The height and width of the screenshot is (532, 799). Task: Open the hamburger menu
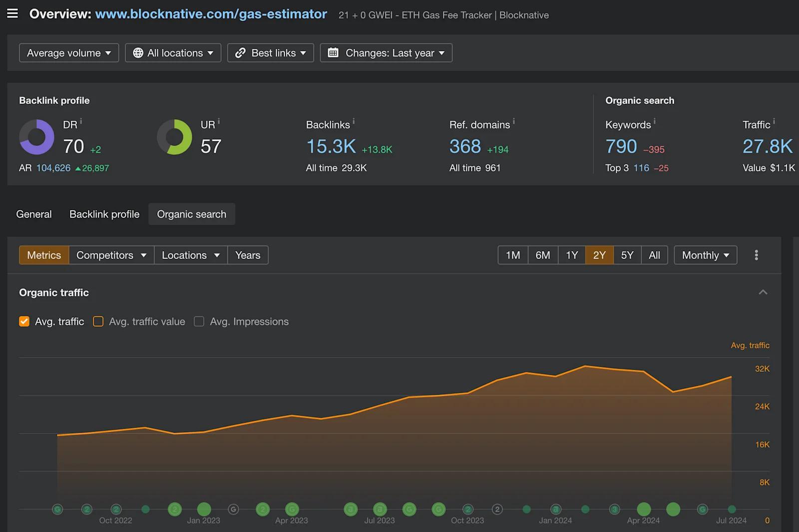(12, 13)
